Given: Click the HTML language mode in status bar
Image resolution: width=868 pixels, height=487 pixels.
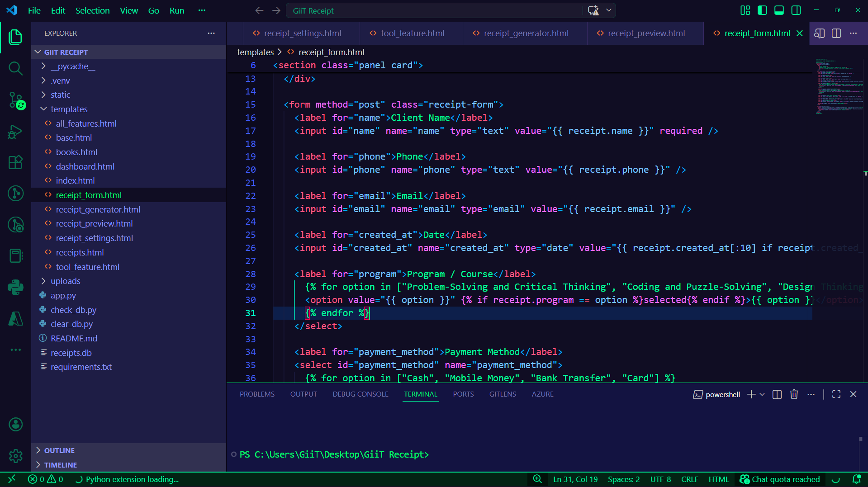Looking at the screenshot, I should click(719, 479).
